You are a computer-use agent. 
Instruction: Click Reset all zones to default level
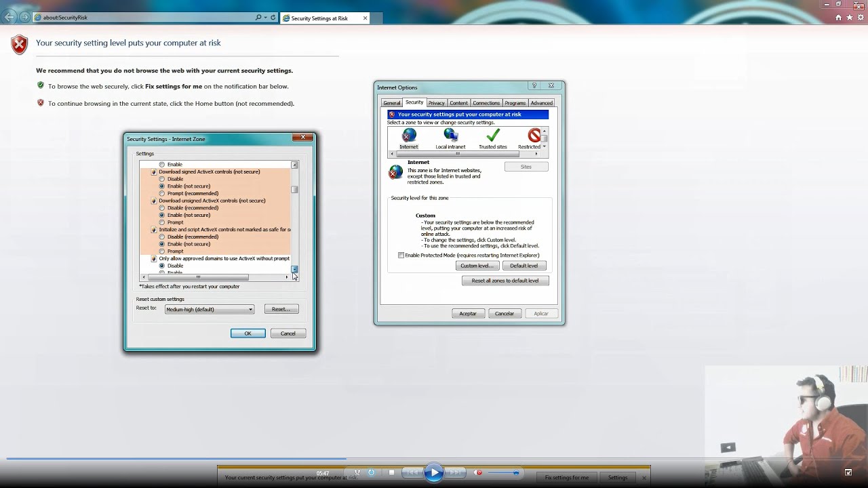pyautogui.click(x=505, y=281)
